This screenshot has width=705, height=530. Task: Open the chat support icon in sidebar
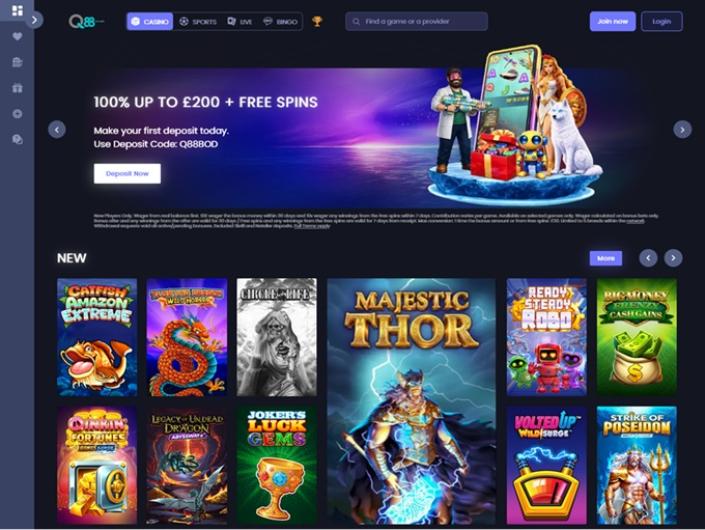click(x=17, y=140)
